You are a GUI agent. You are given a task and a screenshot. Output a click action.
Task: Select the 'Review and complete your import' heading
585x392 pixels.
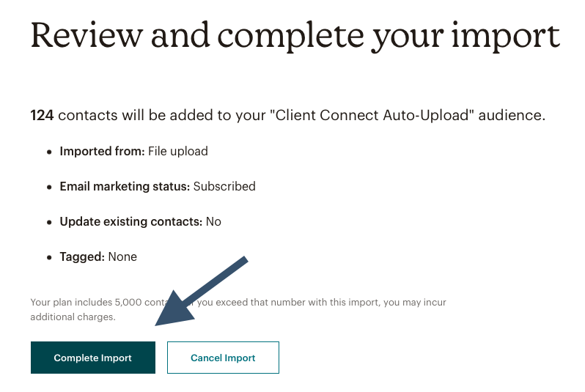[295, 36]
